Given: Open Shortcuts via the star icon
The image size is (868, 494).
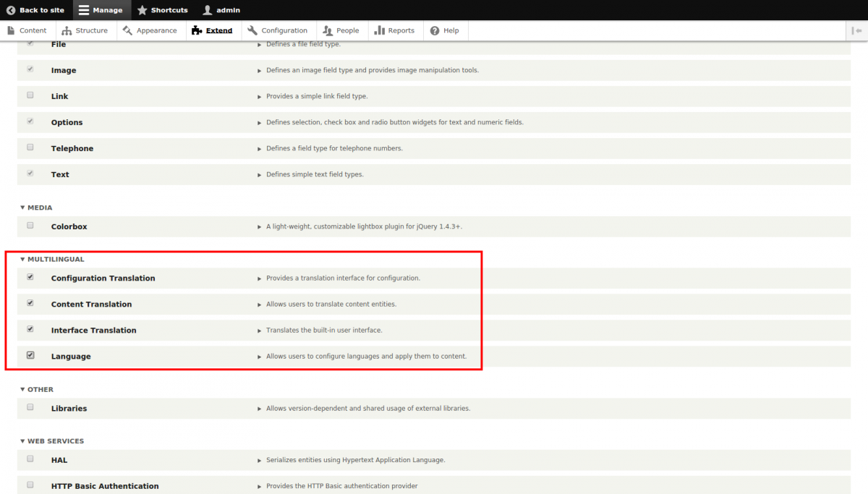Looking at the screenshot, I should [142, 10].
